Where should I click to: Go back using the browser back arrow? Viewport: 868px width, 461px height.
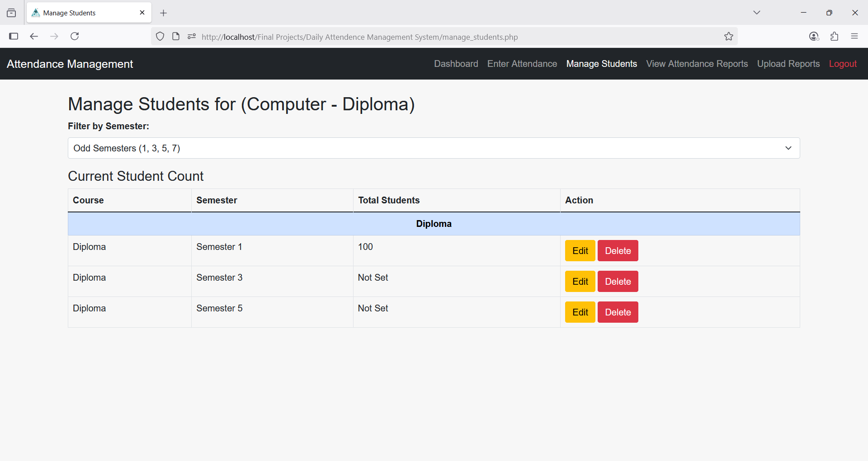34,37
